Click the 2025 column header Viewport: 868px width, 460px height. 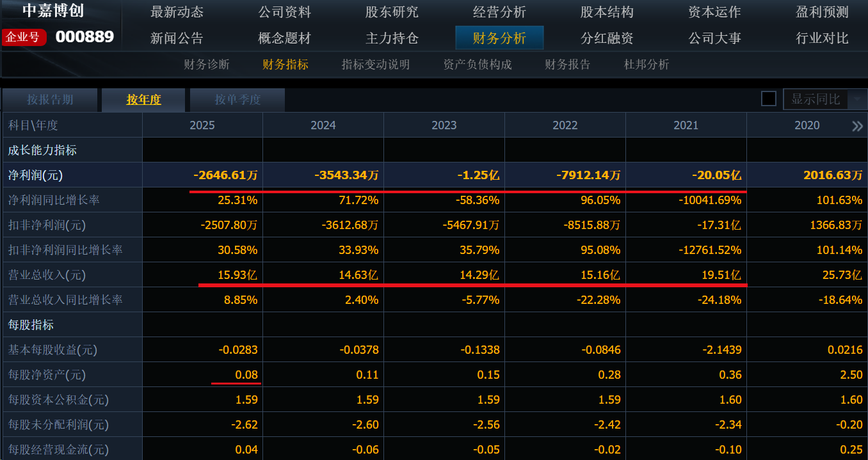[x=202, y=125]
